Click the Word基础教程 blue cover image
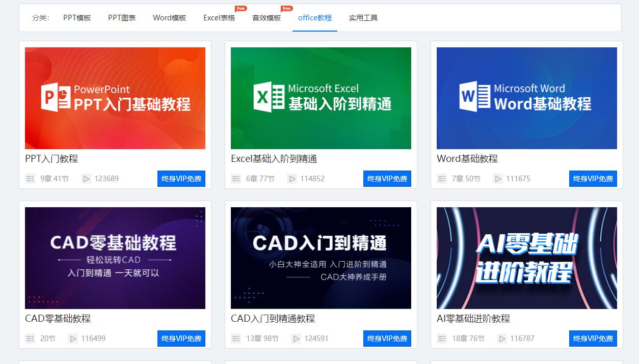Image resolution: width=639 pixels, height=364 pixels. coord(526,98)
